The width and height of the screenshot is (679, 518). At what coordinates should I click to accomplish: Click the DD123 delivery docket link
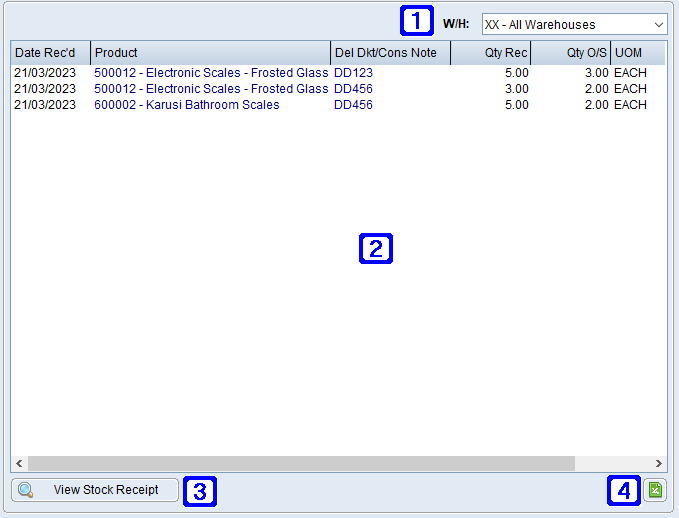353,73
